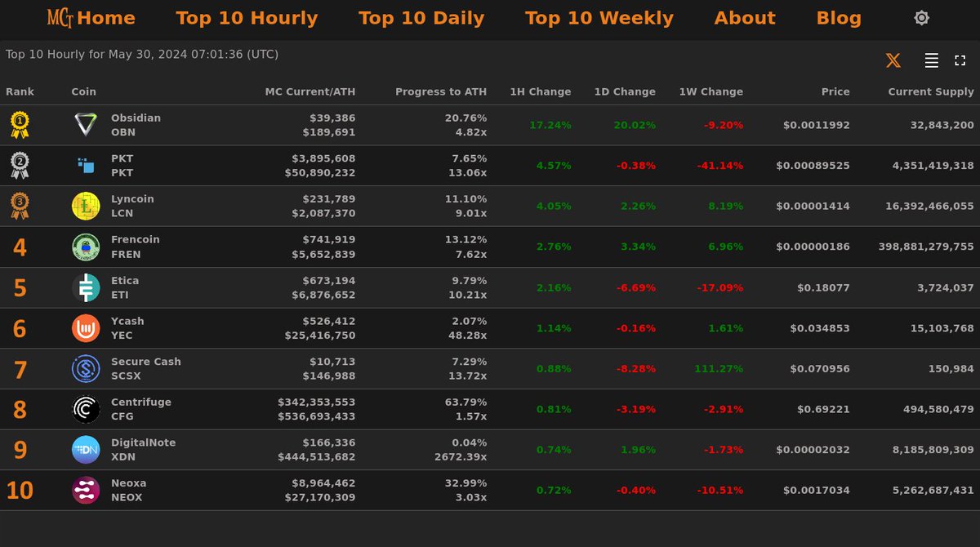The width and height of the screenshot is (980, 547).
Task: Click the Etica coin logo
Action: 86,287
